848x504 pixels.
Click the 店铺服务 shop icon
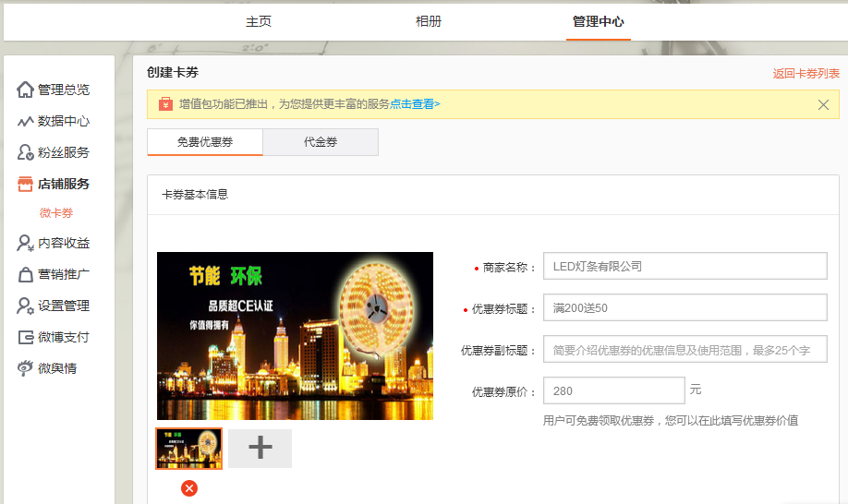26,184
